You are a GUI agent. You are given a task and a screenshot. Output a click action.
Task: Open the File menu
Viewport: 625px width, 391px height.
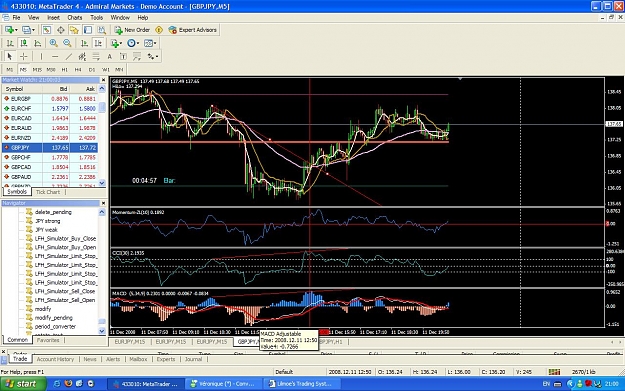click(16, 18)
